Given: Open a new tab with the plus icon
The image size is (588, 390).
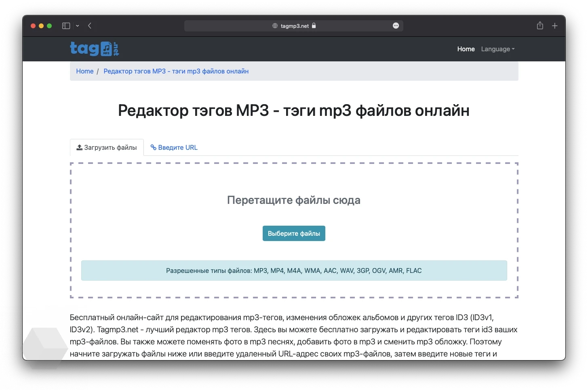Looking at the screenshot, I should pyautogui.click(x=555, y=26).
